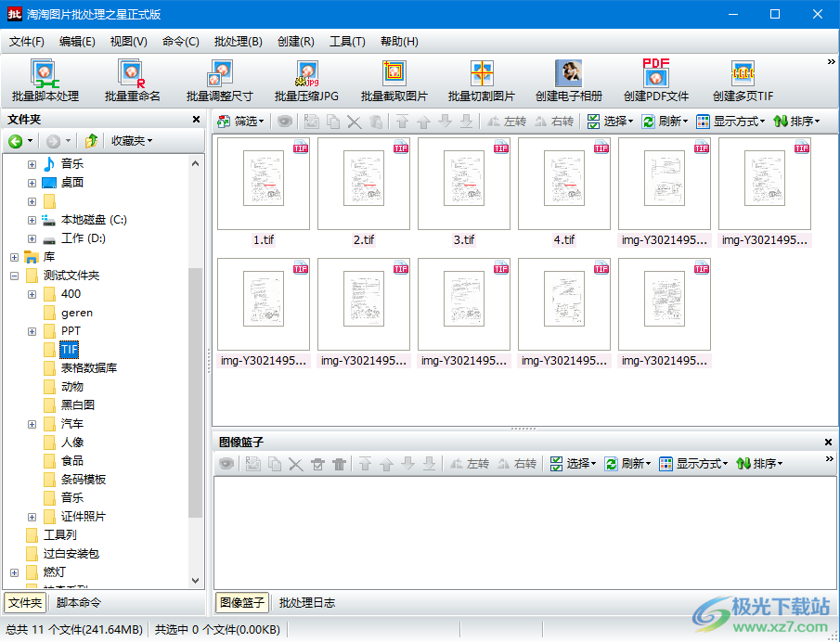
Task: Open the 收藏夹 favorites dropdown
Action: pos(131,141)
